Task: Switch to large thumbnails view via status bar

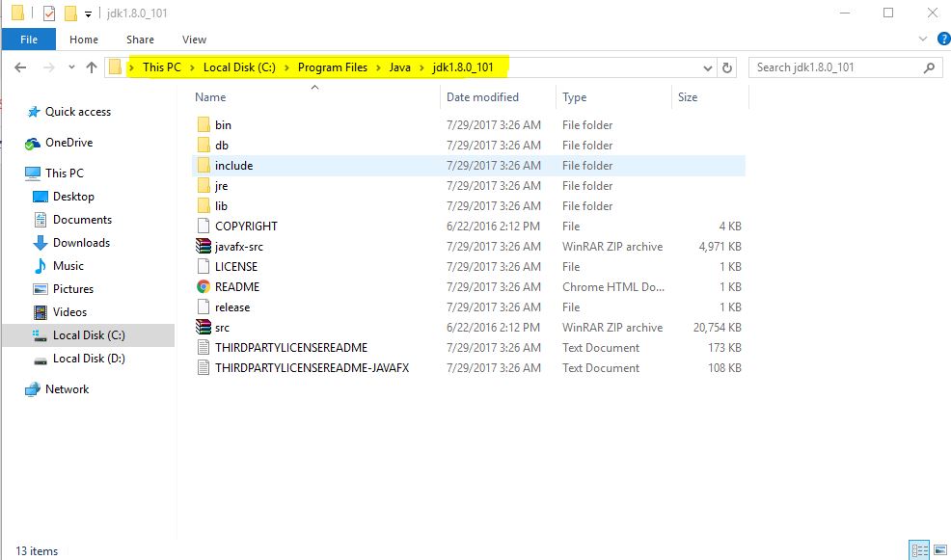Action: [x=940, y=549]
